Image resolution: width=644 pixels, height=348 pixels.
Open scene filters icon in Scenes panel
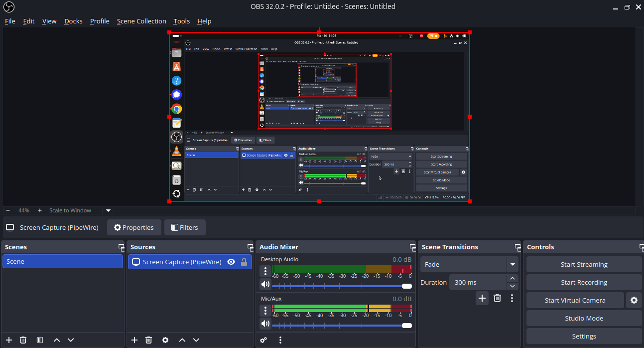point(40,340)
